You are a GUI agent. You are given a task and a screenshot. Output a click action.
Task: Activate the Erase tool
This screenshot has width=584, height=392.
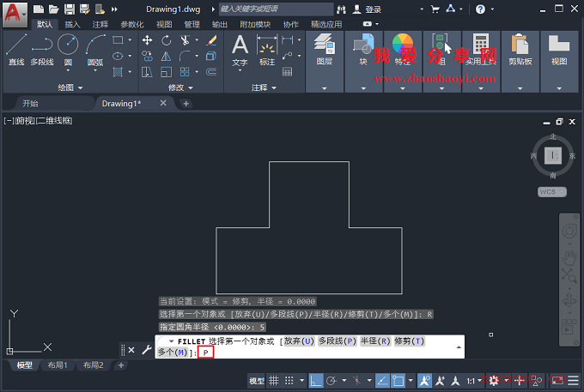(x=211, y=39)
